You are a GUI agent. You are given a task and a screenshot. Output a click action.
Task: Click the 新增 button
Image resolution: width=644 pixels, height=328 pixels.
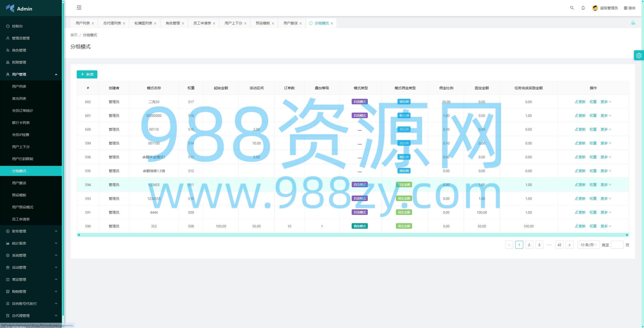tap(87, 74)
